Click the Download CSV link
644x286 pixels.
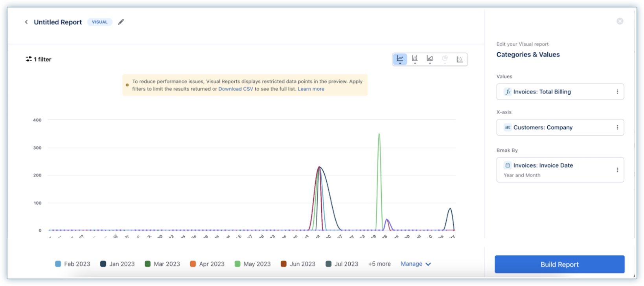click(236, 89)
